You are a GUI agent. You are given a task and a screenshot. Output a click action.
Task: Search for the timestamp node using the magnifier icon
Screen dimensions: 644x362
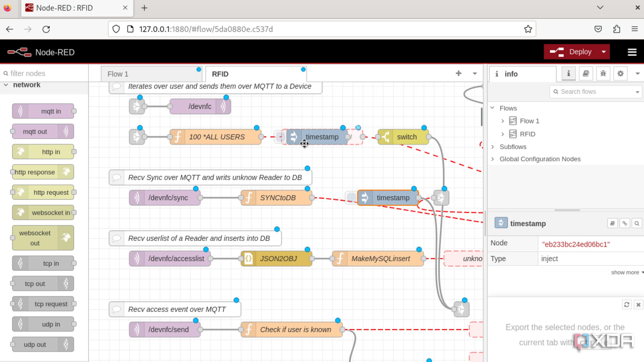pyautogui.click(x=637, y=223)
